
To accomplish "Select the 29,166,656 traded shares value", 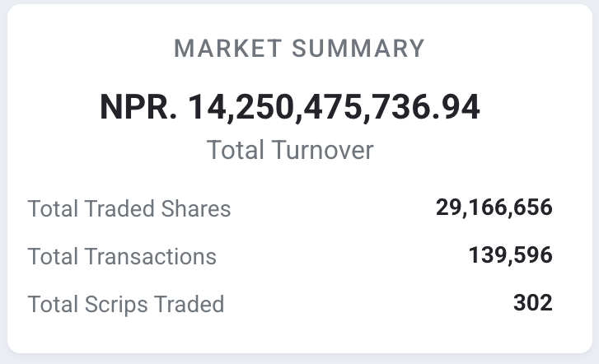I will [494, 208].
